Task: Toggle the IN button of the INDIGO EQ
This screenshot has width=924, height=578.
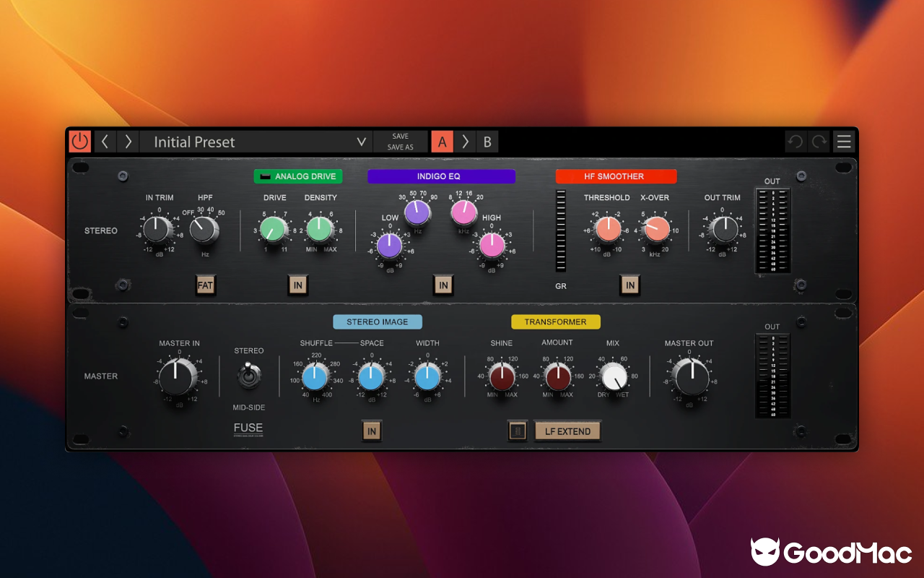Action: [x=443, y=285]
